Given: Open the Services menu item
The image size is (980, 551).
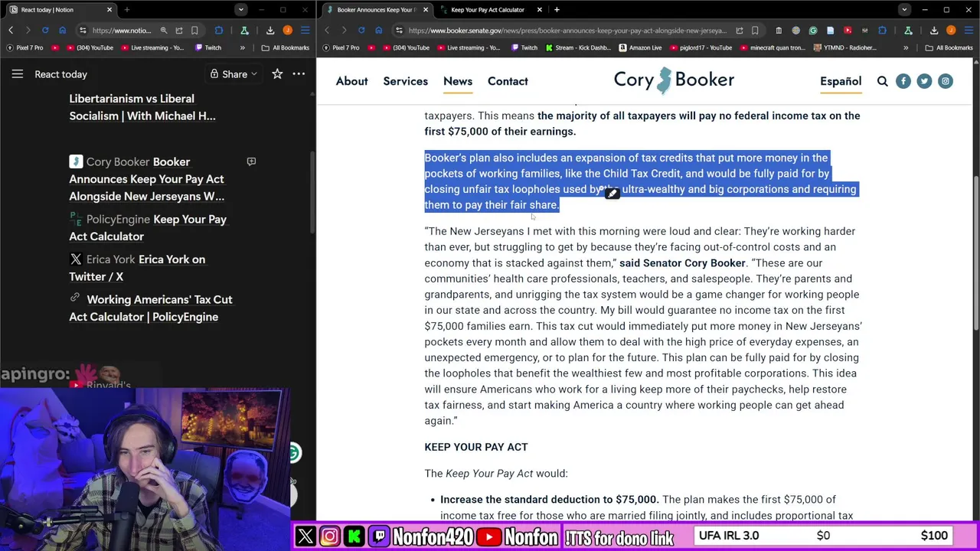Looking at the screenshot, I should tap(405, 81).
